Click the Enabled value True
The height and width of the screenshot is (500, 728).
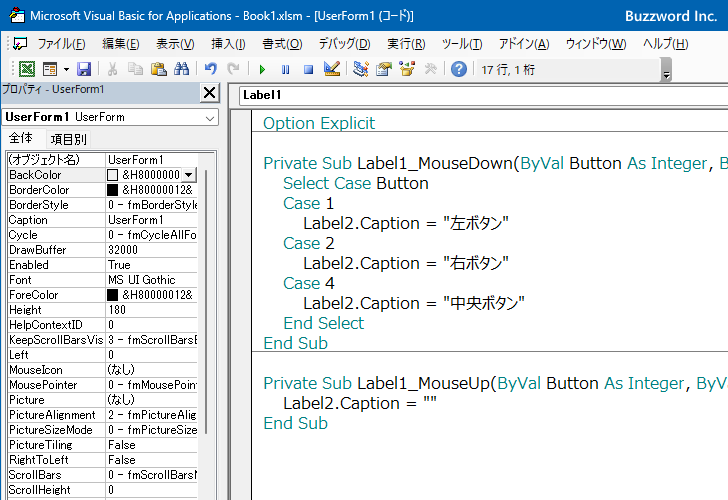click(151, 265)
